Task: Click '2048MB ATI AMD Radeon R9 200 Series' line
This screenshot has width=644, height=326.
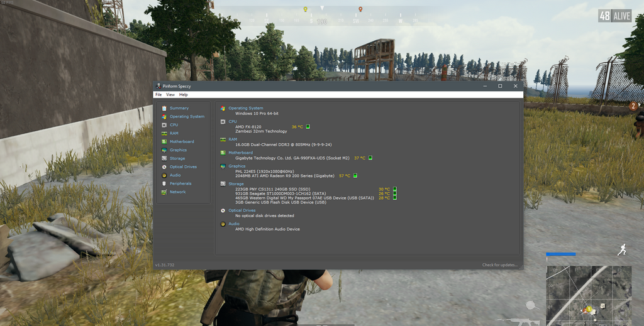Action: point(285,176)
